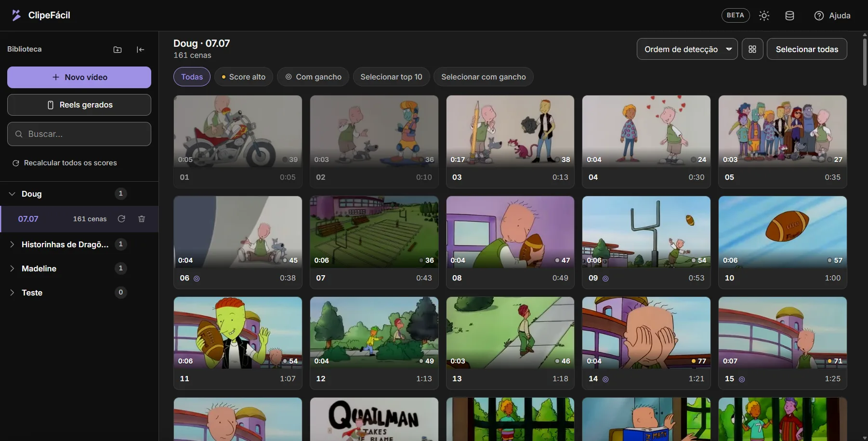Select the Todas filter tab
Image resolution: width=868 pixels, height=441 pixels.
click(x=192, y=77)
